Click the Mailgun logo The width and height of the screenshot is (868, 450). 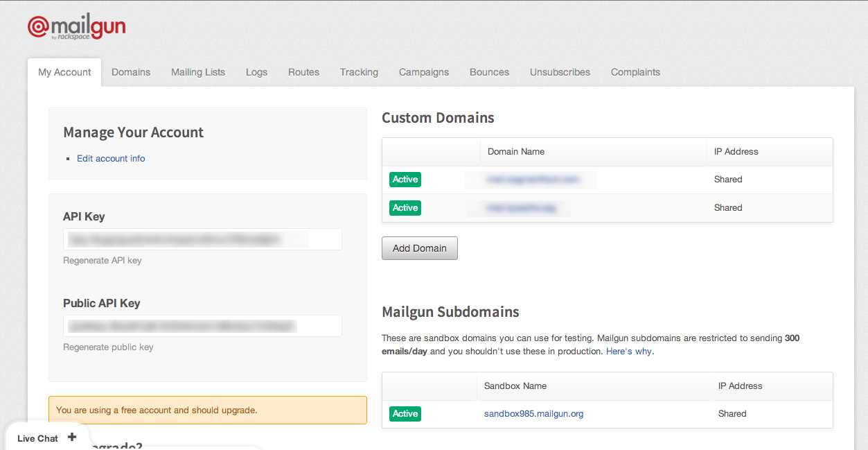pos(77,28)
